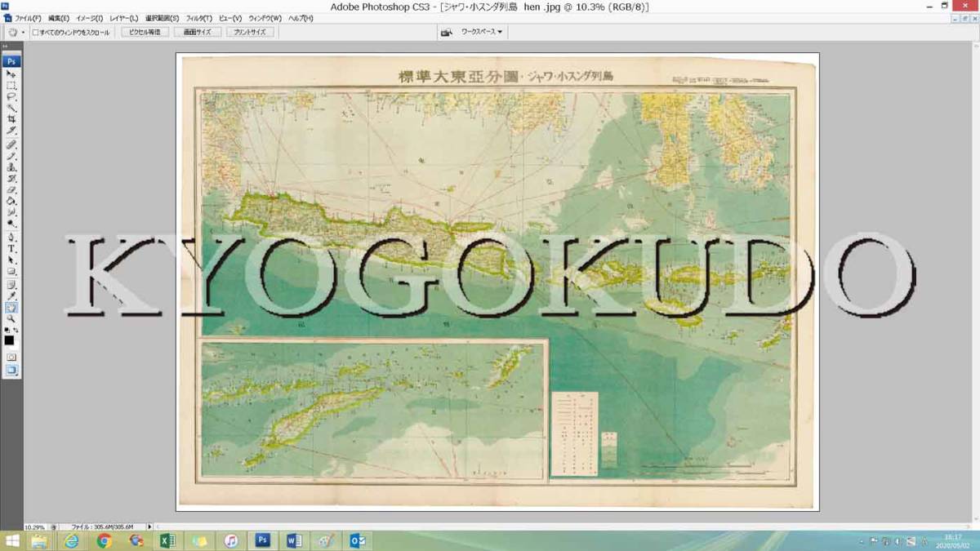
Task: Select the Eyedropper tool
Action: (11, 296)
